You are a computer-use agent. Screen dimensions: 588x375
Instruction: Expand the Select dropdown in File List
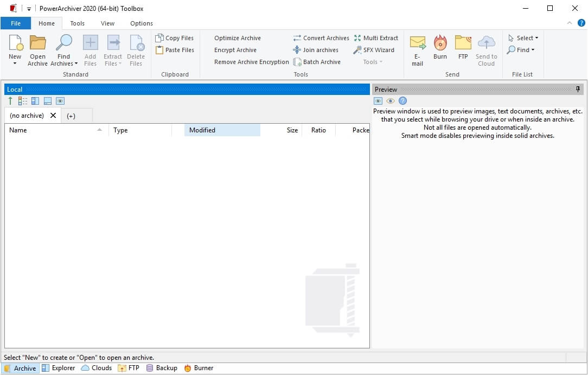523,38
